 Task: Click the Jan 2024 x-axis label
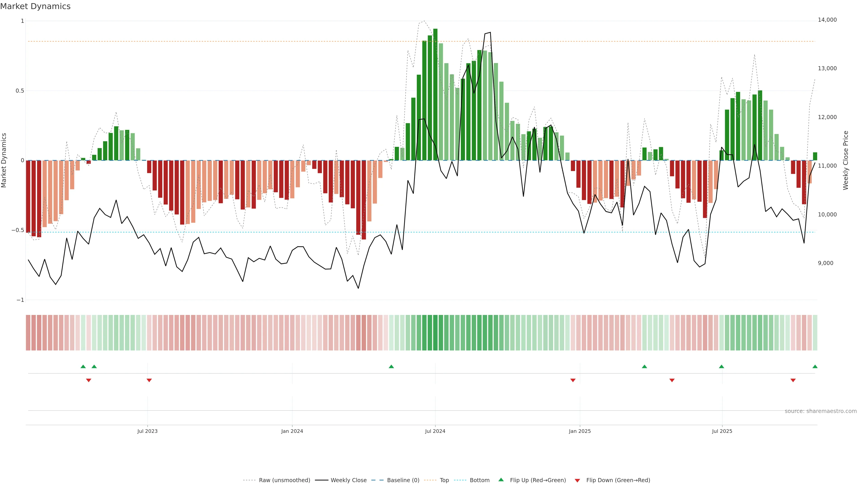(x=292, y=431)
